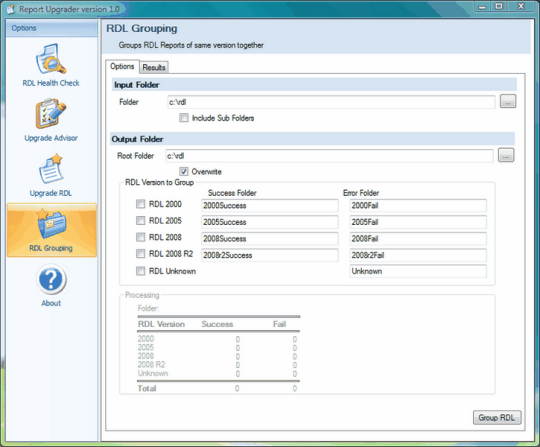Click the Group RDL button
This screenshot has width=540, height=447.
tap(497, 417)
